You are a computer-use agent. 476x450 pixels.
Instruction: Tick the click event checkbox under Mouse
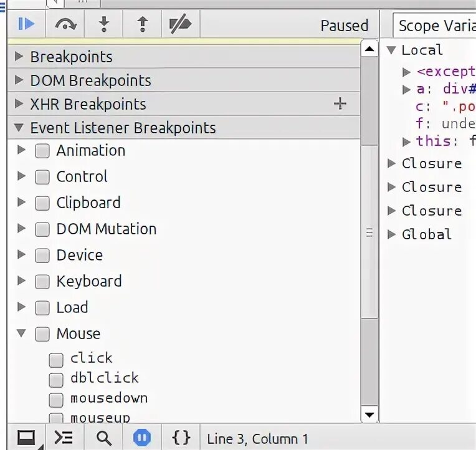[56, 360]
